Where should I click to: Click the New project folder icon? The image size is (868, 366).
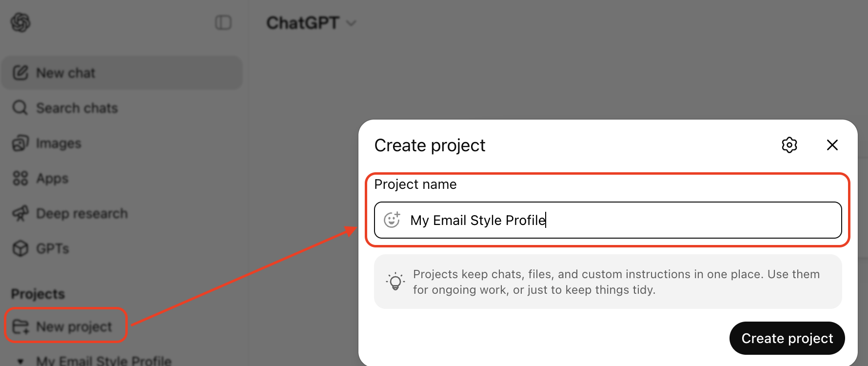21,326
